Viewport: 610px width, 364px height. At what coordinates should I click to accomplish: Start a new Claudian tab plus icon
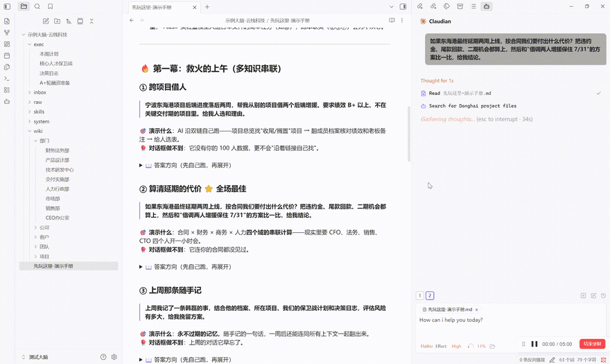(583, 296)
